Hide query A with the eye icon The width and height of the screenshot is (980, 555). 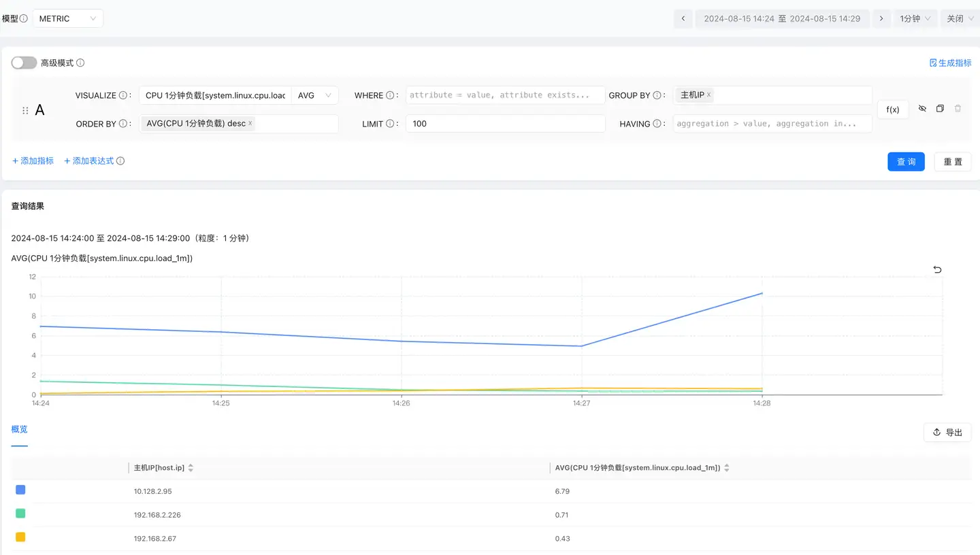pos(922,109)
